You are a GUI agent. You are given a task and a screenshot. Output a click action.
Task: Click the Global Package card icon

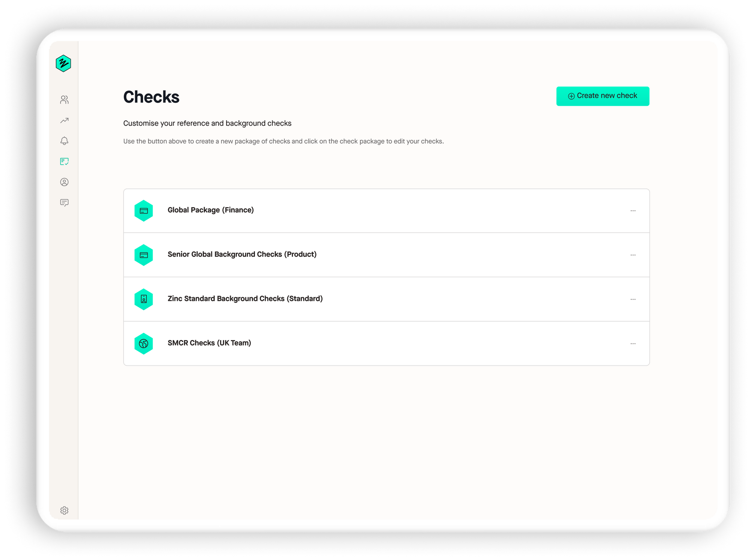(143, 211)
